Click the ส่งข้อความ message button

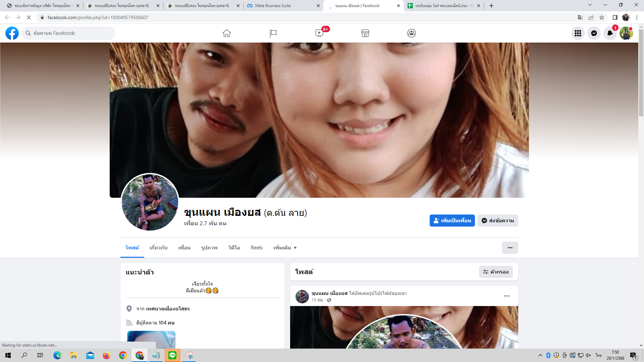coord(498,221)
